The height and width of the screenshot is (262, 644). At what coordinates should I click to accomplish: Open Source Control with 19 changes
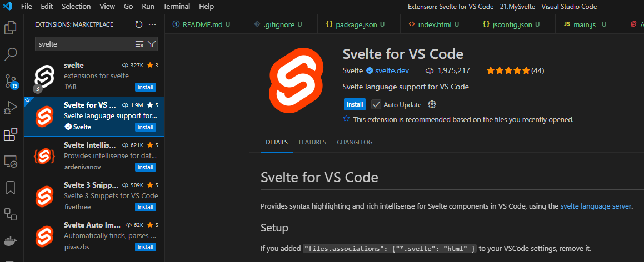11,81
